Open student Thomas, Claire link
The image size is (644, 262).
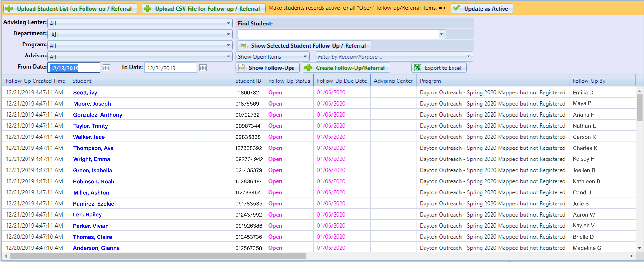tap(92, 237)
